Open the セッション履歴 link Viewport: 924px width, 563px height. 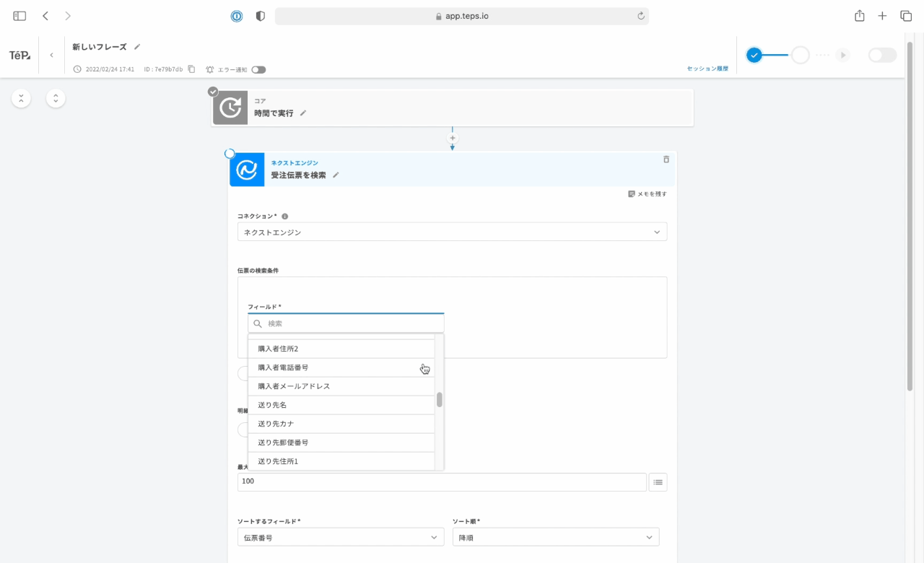pos(707,69)
